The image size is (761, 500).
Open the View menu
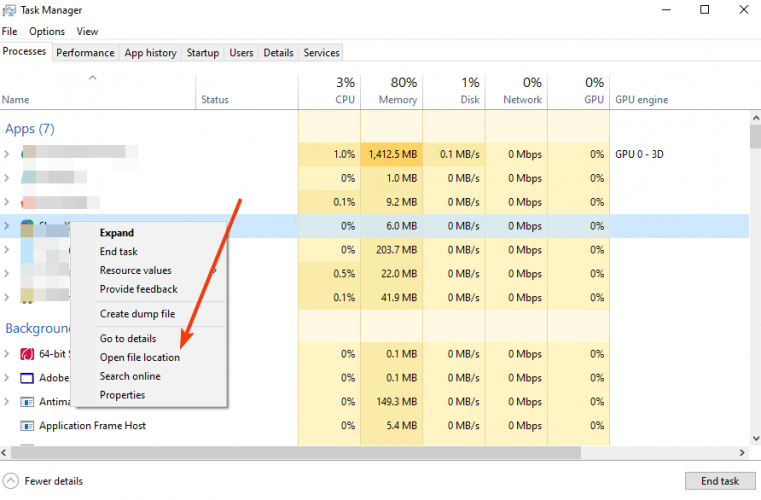(x=87, y=32)
